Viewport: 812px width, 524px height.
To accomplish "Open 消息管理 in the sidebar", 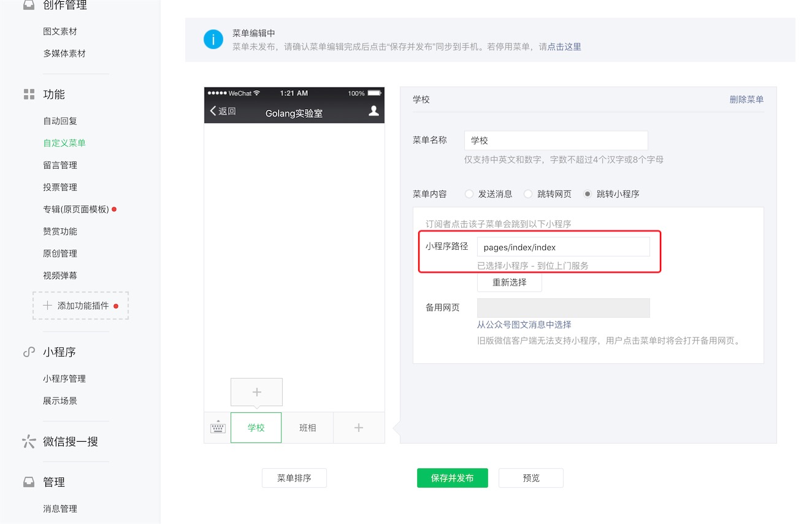I will 60,509.
